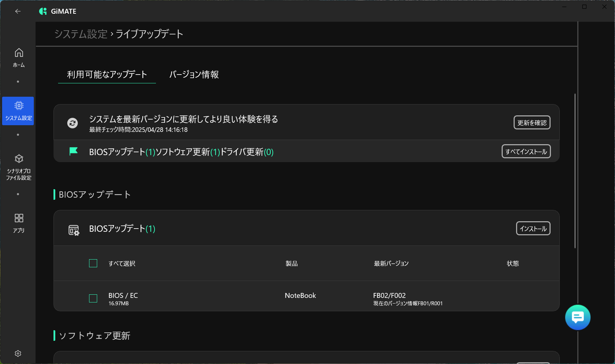Click 現在のバージョン情報FB01/R001 text
The width and height of the screenshot is (615, 364).
pos(408,304)
